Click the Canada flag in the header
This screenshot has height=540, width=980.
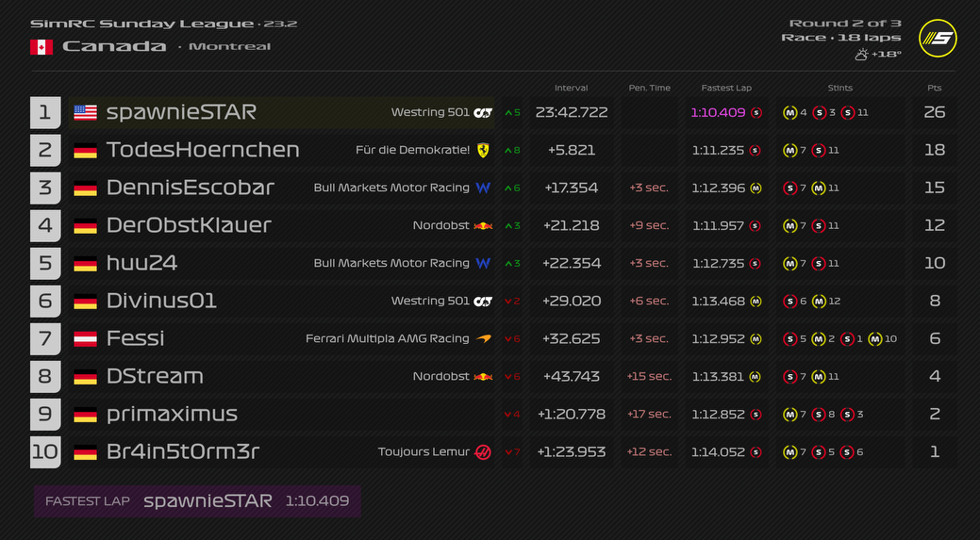coord(41,47)
